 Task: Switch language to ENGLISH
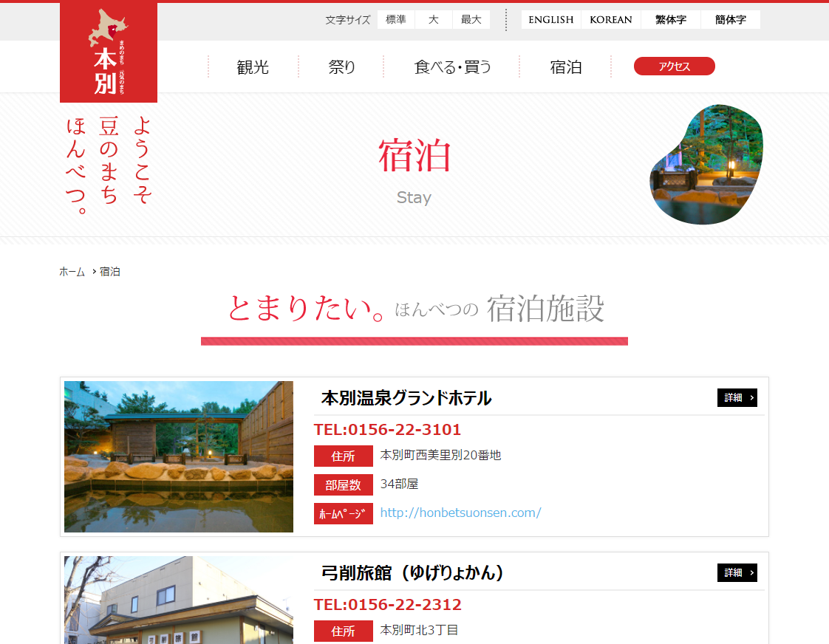(551, 19)
